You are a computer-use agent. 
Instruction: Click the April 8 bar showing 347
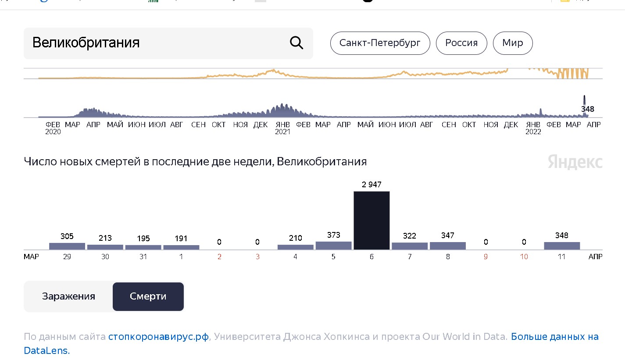tap(448, 246)
